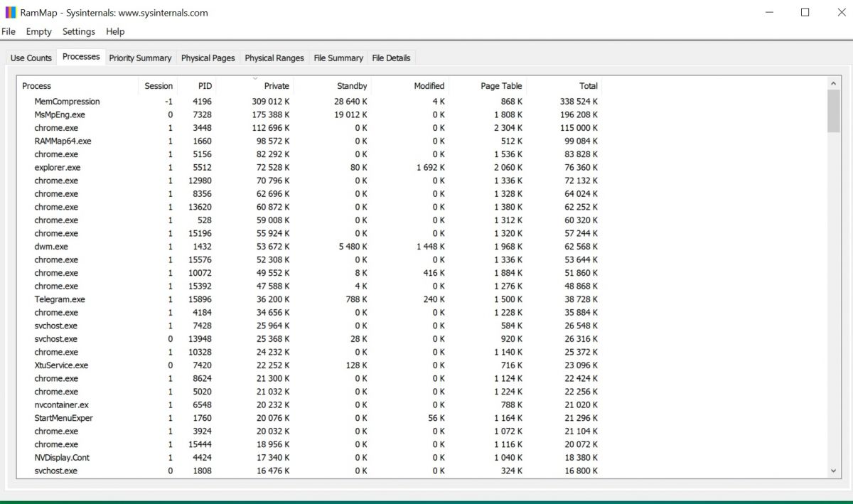Open the File Details tab

pyautogui.click(x=392, y=58)
